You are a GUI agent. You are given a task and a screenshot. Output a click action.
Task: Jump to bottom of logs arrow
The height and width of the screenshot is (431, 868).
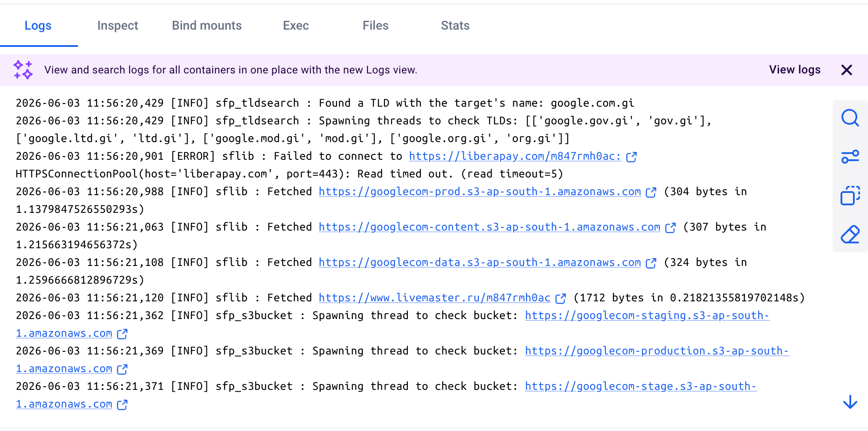point(850,402)
